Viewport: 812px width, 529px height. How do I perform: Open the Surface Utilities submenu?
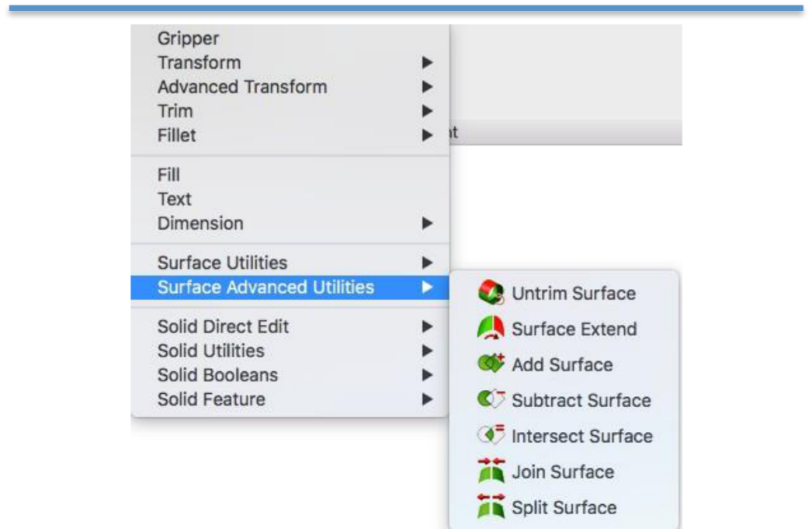222,263
